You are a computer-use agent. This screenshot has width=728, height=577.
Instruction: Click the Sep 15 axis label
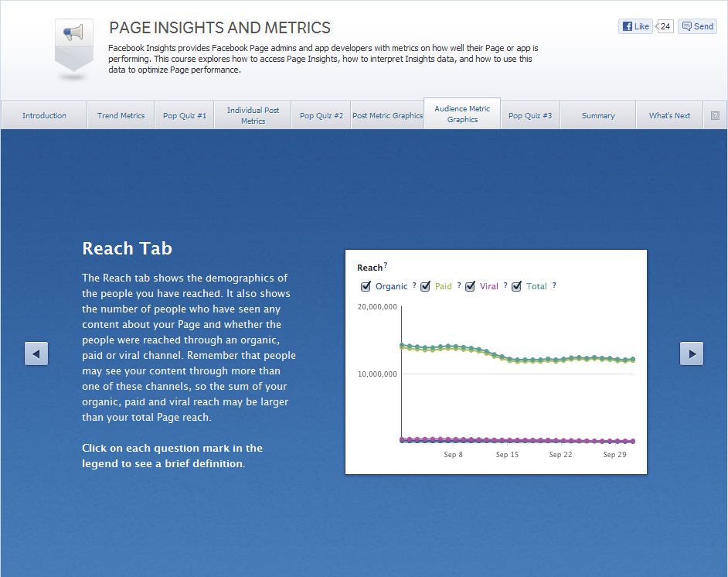(x=507, y=454)
